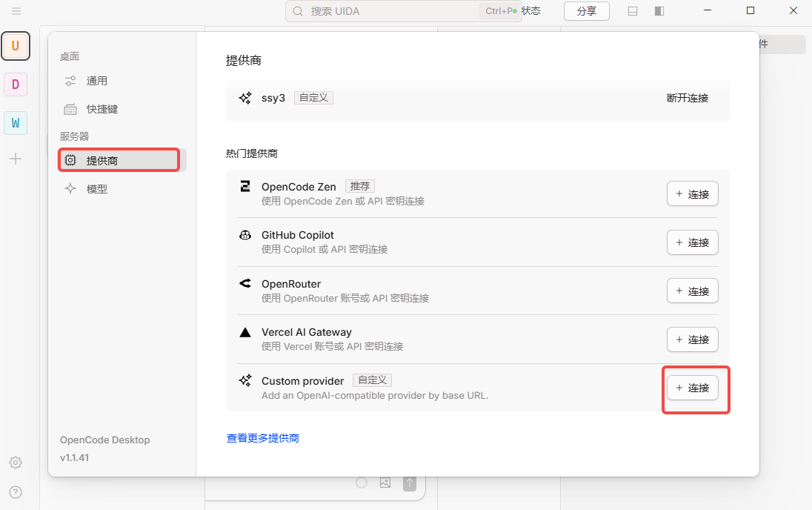
Task: Open the hamburger menu in the title bar
Action: [x=16, y=11]
